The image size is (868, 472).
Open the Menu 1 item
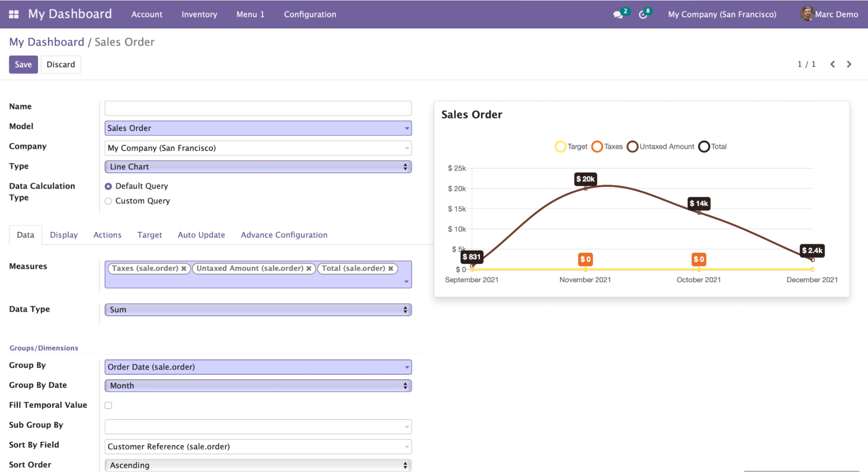(x=250, y=14)
